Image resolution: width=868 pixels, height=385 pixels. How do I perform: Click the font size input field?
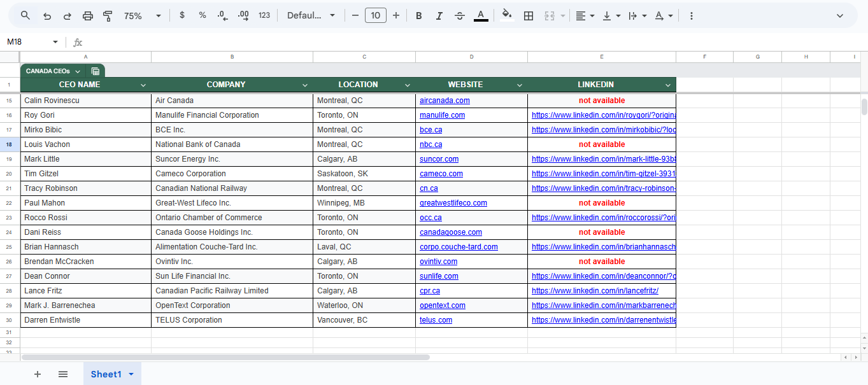point(376,16)
